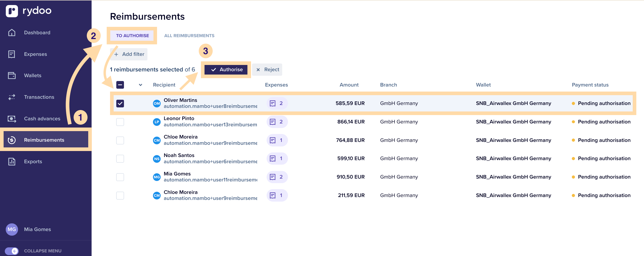
Task: Switch to To Authorise tab
Action: 132,35
